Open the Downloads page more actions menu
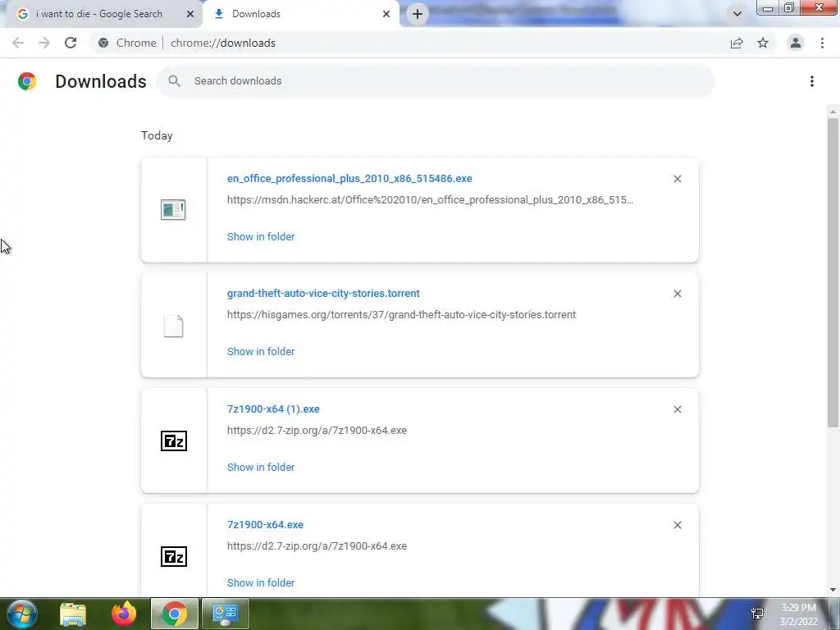This screenshot has height=630, width=840. [812, 81]
